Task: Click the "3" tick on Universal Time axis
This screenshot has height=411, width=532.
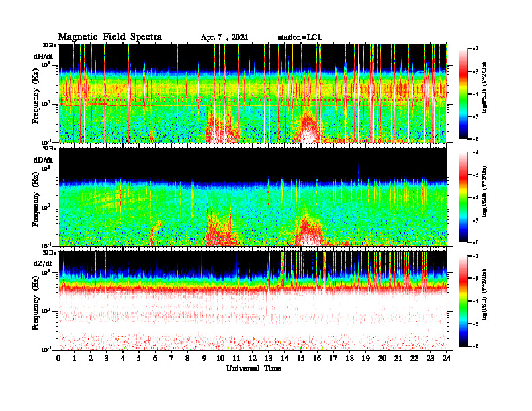Action: [107, 359]
